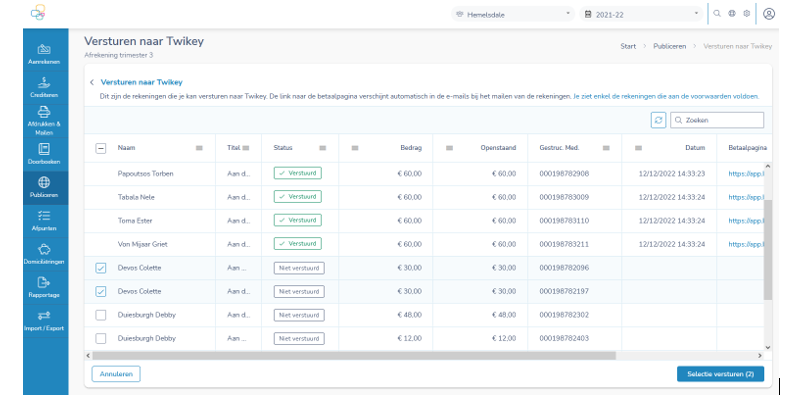
Task: Open Afdrukken & Mailen in sidebar
Action: [44, 121]
